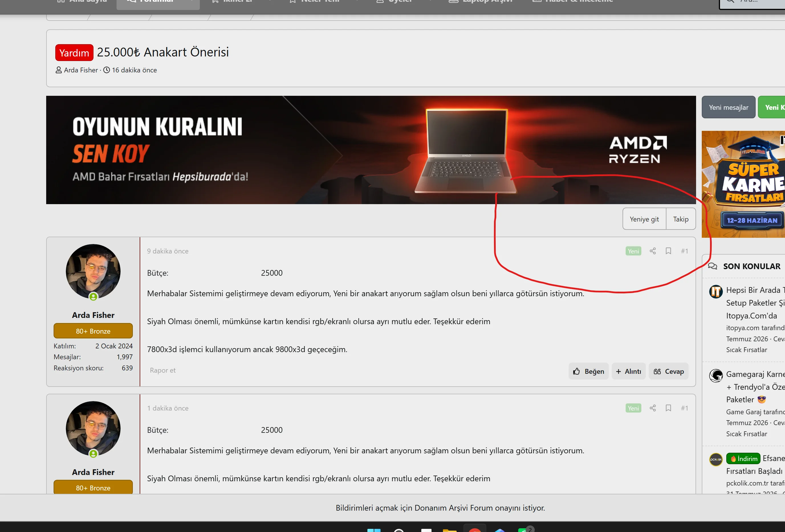This screenshot has height=532, width=785.
Task: Click the #1 permalink on the 9 dakika önce post
Action: pos(684,251)
